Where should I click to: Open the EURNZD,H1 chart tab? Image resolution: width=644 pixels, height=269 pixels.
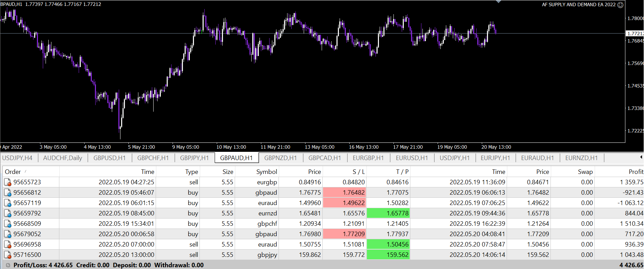click(x=581, y=158)
